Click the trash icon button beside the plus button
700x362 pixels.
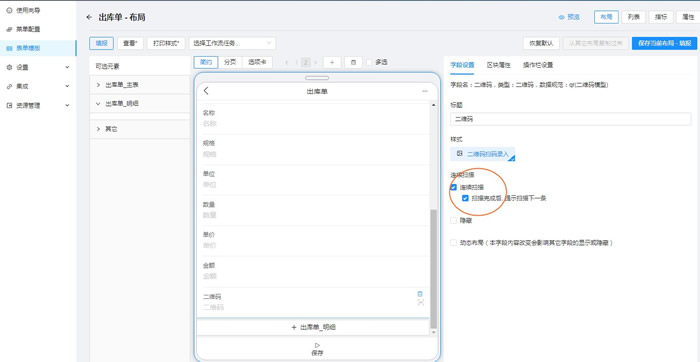pos(354,62)
